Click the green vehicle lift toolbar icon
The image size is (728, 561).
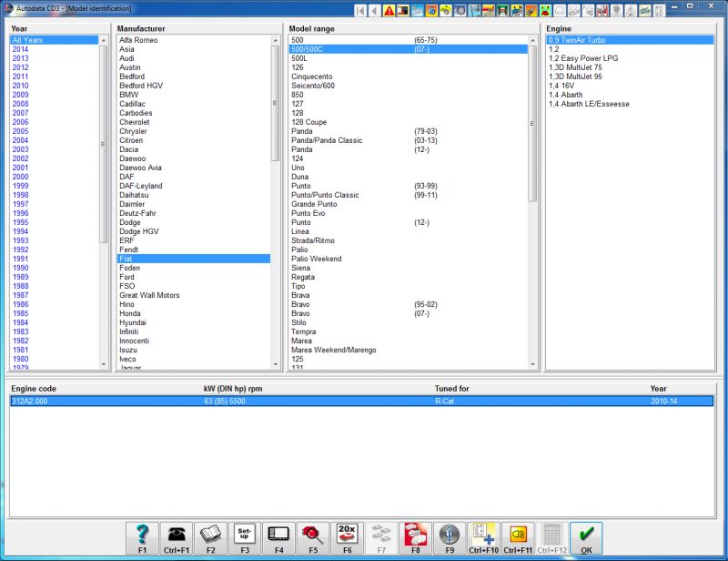pyautogui.click(x=503, y=10)
